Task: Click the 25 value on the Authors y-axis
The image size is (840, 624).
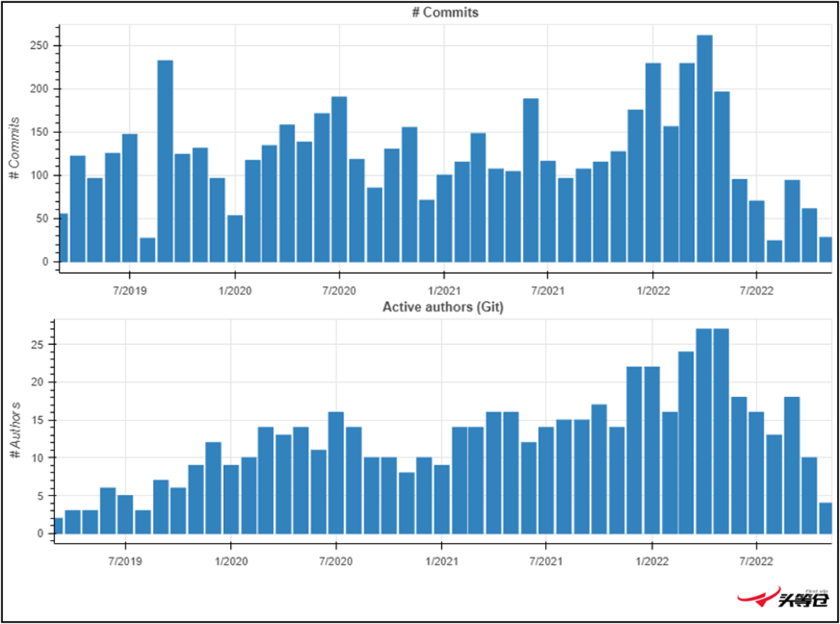Action: coord(41,344)
